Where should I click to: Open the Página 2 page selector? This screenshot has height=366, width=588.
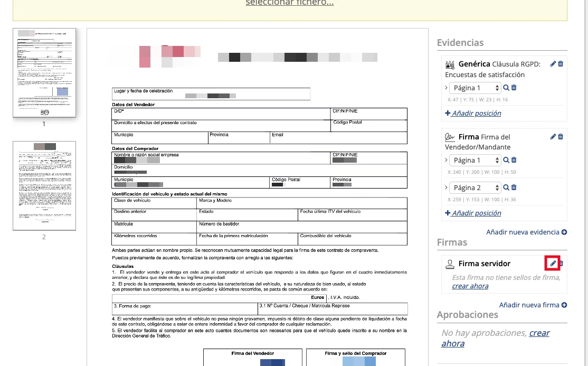475,187
